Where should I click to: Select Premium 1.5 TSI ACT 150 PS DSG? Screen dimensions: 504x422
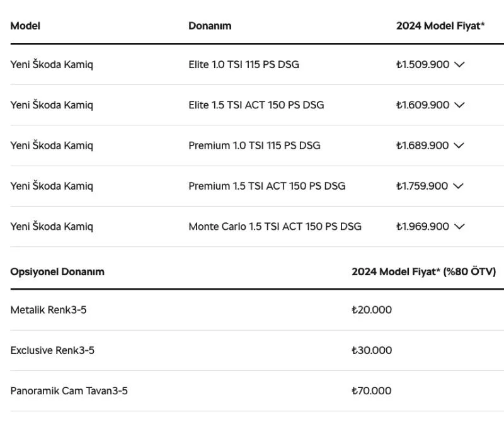click(266, 186)
